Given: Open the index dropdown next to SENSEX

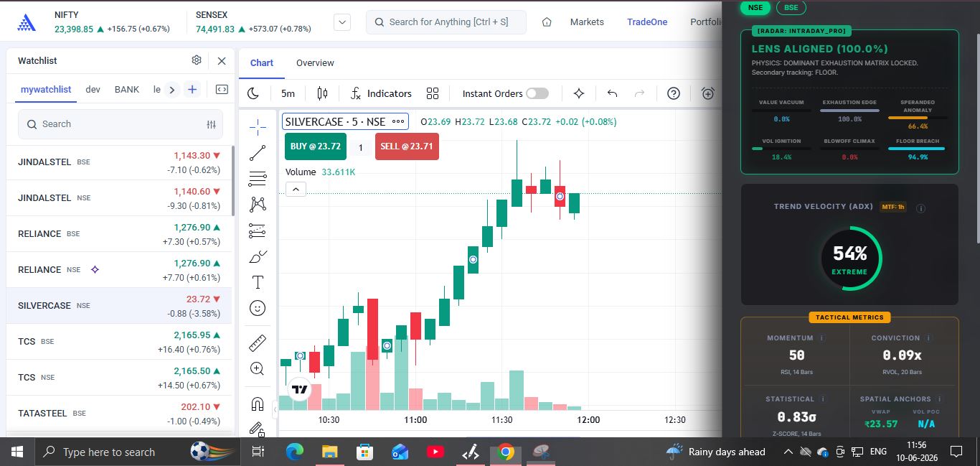Looking at the screenshot, I should (x=343, y=22).
